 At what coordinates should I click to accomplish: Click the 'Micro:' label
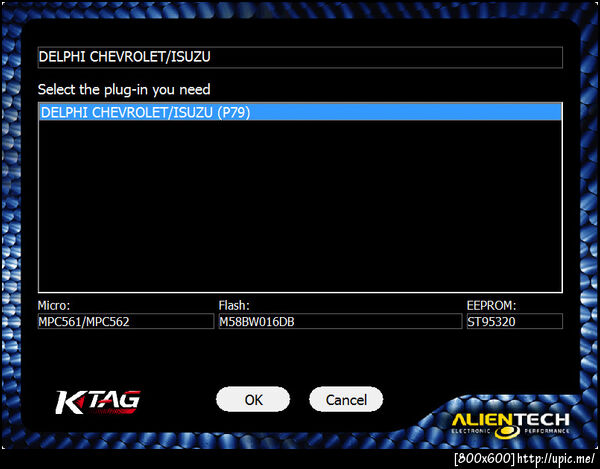[x=54, y=305]
